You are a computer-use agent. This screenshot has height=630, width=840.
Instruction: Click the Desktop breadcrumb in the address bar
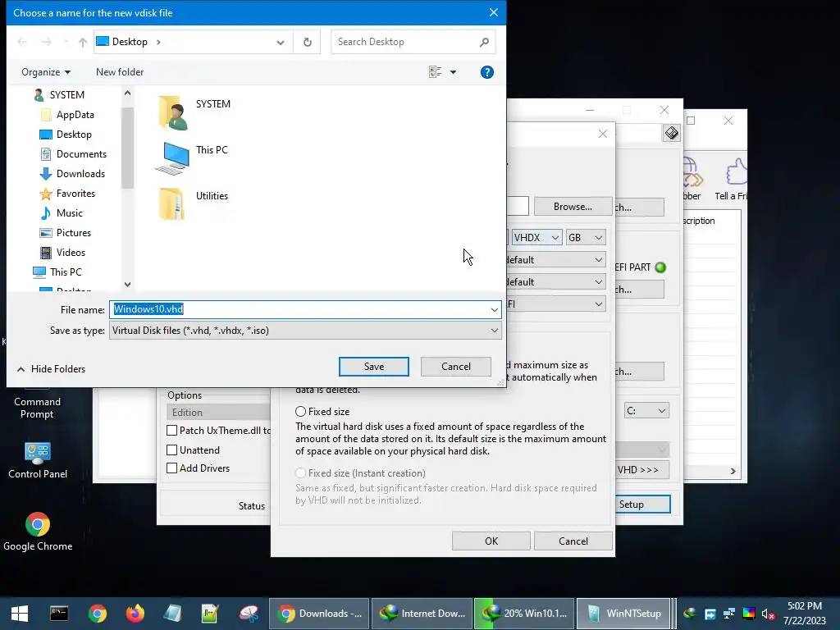pyautogui.click(x=130, y=42)
